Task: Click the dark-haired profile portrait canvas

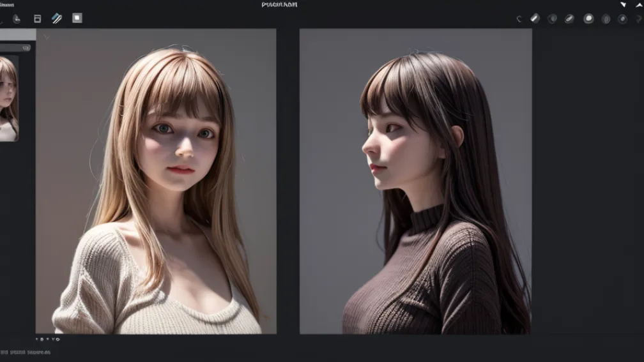Action: (x=416, y=181)
